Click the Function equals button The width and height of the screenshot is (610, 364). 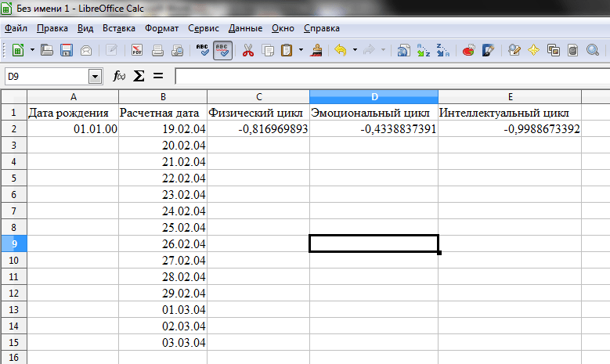click(158, 76)
